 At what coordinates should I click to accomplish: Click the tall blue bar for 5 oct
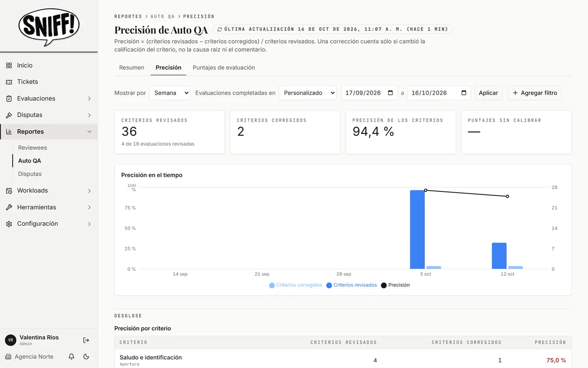(x=417, y=230)
